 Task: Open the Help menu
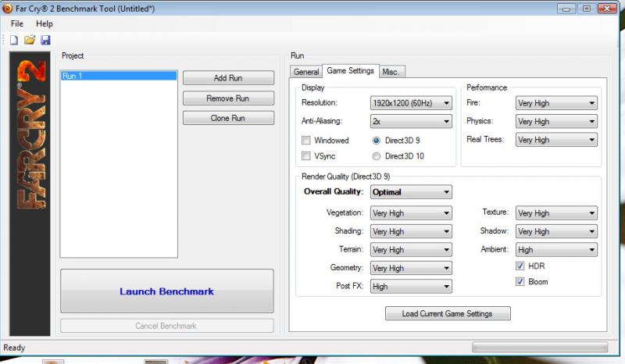click(45, 23)
